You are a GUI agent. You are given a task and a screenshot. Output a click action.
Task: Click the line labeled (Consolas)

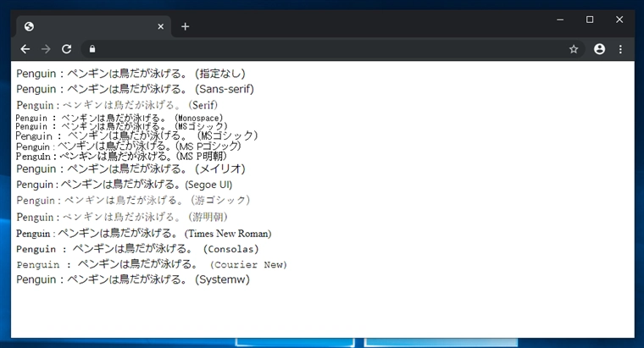[x=137, y=249]
